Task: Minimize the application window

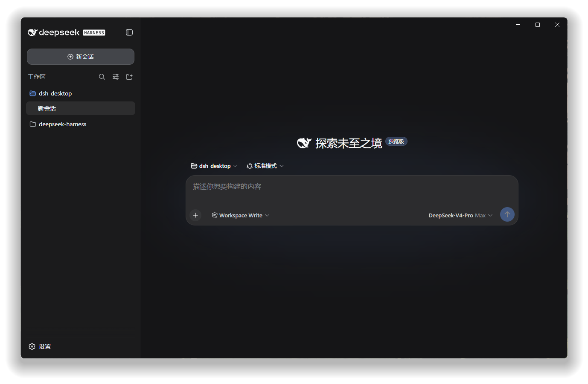Action: [x=518, y=25]
